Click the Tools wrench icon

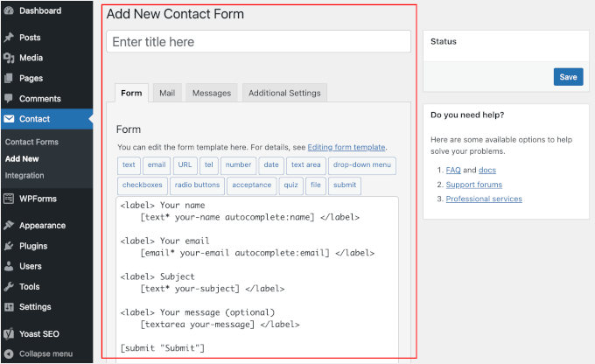[9, 287]
